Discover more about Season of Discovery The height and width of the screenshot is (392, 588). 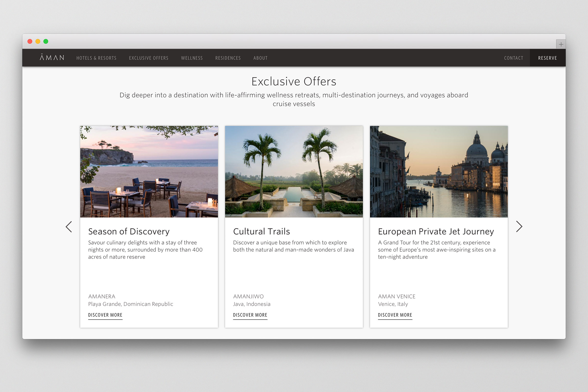105,315
